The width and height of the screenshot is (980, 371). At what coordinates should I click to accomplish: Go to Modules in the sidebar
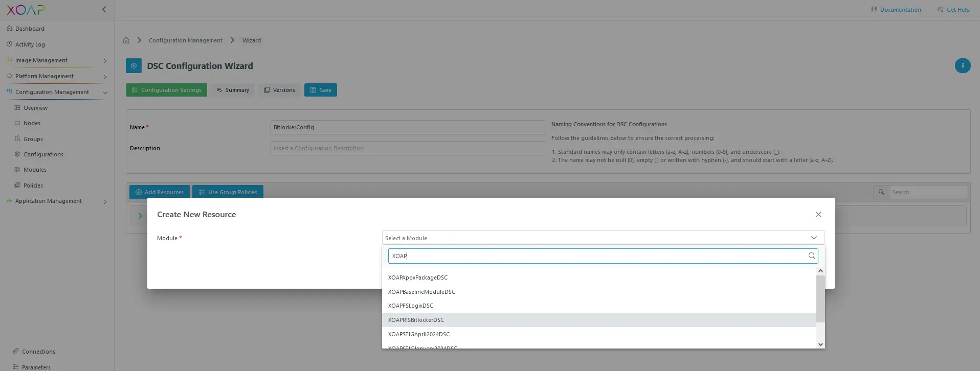pos(35,170)
